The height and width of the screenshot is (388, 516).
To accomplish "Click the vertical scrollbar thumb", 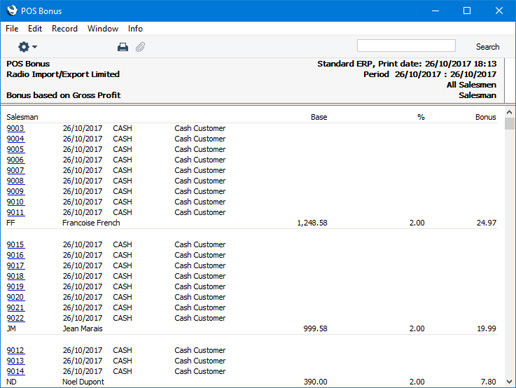I will coord(509,123).
